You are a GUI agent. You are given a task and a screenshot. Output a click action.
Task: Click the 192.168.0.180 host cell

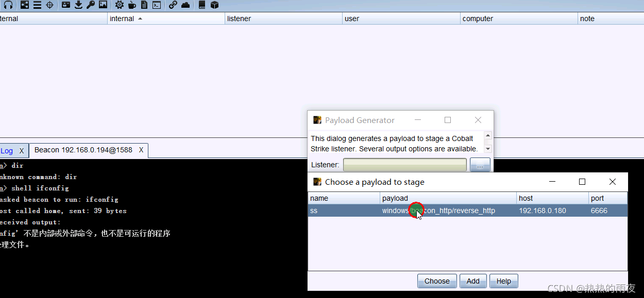(x=553, y=211)
